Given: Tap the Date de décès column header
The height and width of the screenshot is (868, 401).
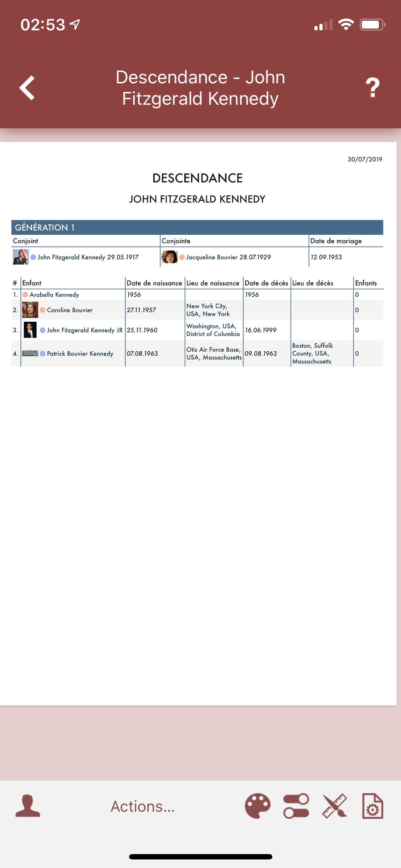Looking at the screenshot, I should 266,283.
